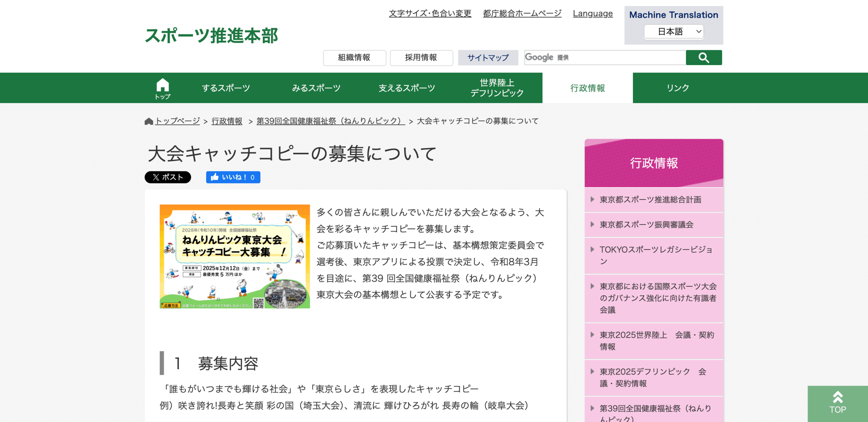Viewport: 868px width, 422px height.
Task: Click arrow beside 東京都スポーツ推進総合計画
Action: [x=592, y=199]
